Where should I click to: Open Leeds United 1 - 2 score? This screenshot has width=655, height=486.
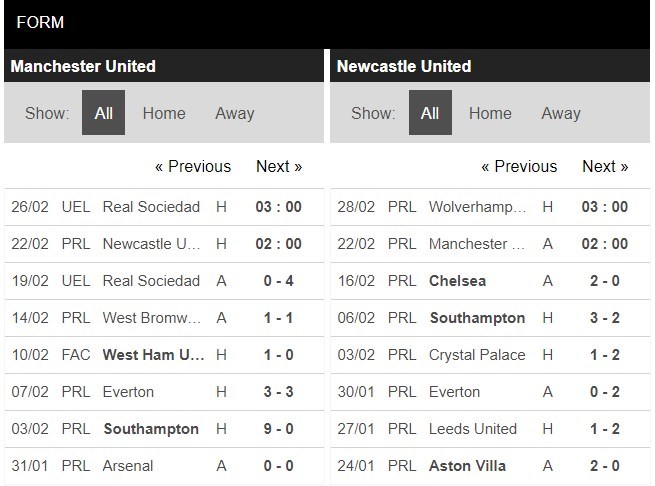point(604,429)
